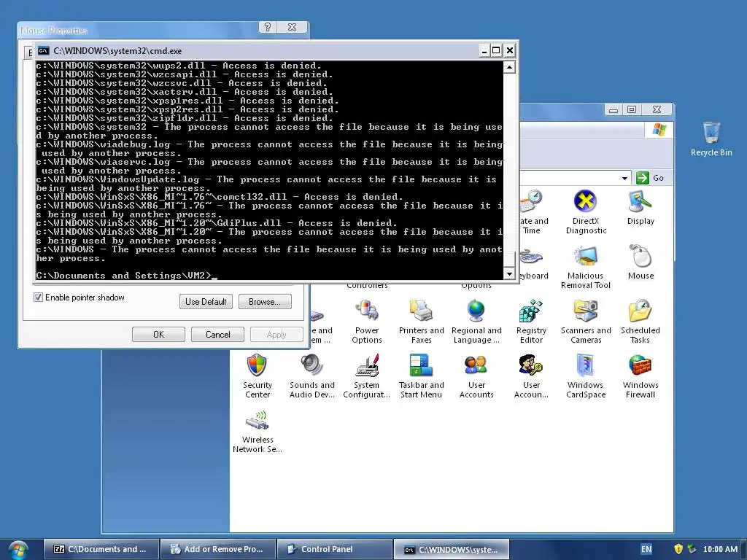This screenshot has width=747, height=560.
Task: Open the Display control panel icon
Action: (x=640, y=206)
